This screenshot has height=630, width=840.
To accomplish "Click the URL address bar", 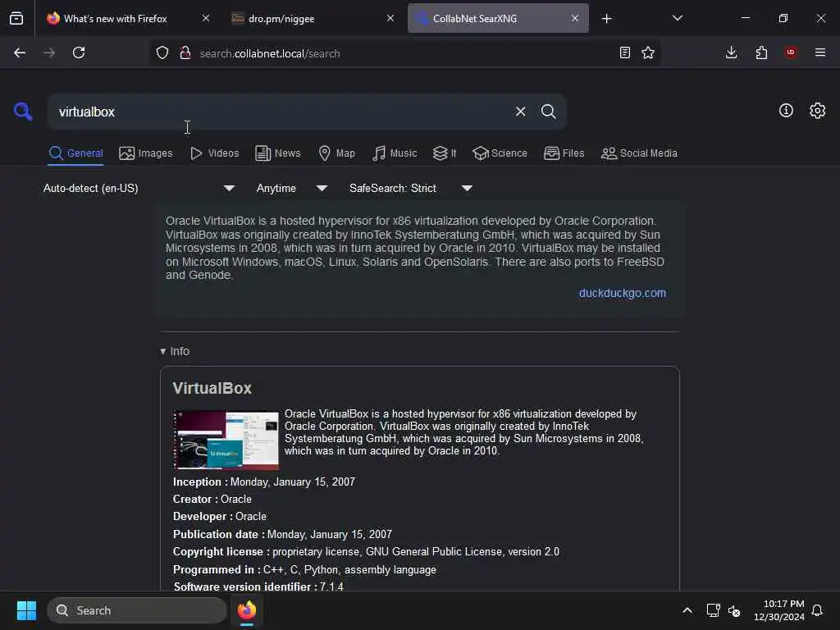I will (x=404, y=53).
